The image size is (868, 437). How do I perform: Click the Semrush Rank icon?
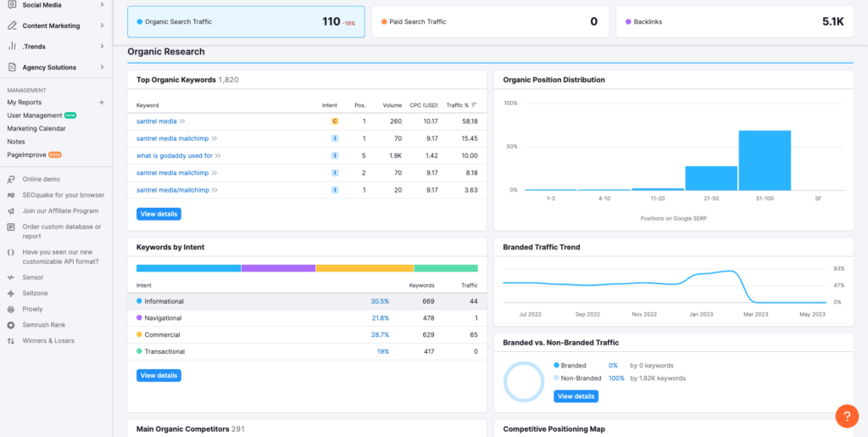11,325
